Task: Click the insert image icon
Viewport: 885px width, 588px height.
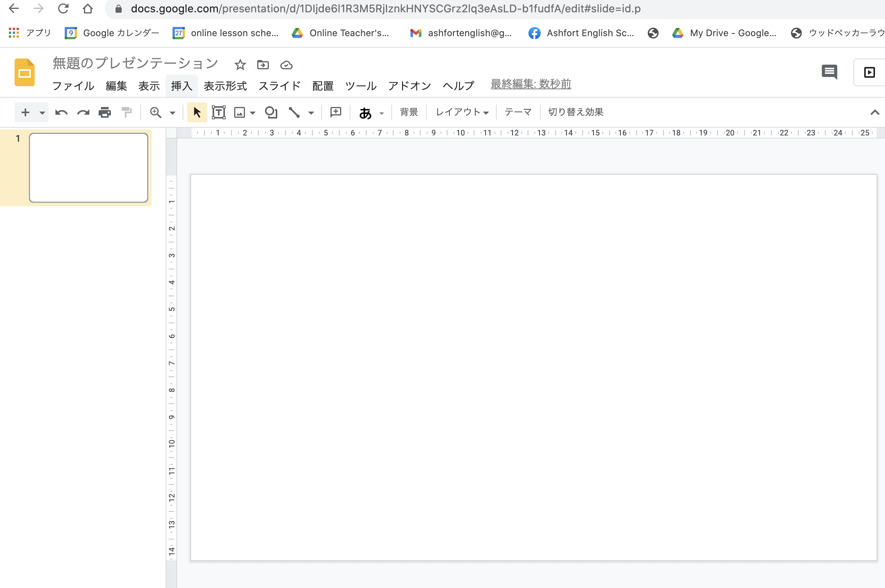Action: tap(240, 112)
